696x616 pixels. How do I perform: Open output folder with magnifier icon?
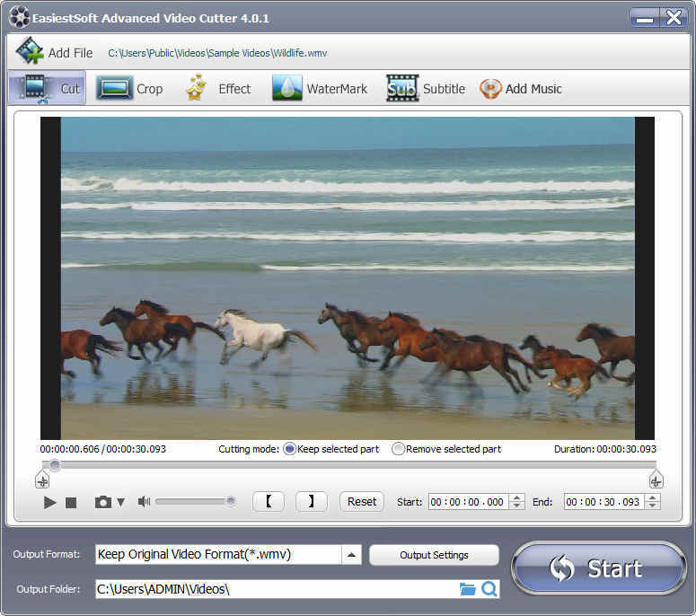(x=489, y=589)
